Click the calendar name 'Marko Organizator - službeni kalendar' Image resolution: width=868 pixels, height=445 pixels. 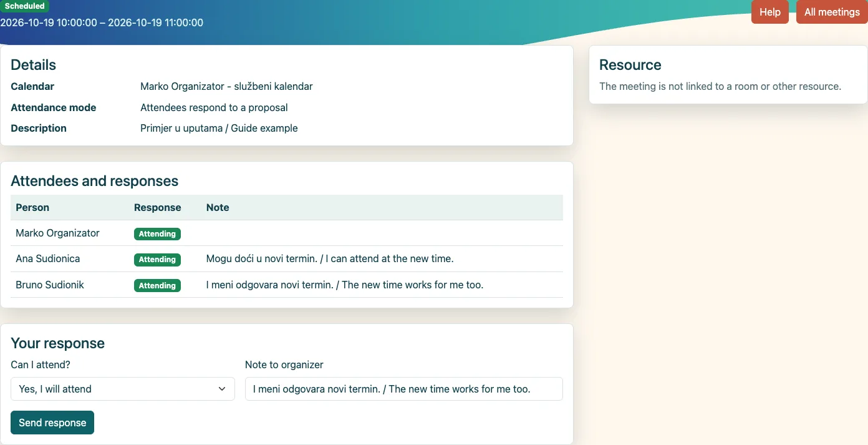226,87
